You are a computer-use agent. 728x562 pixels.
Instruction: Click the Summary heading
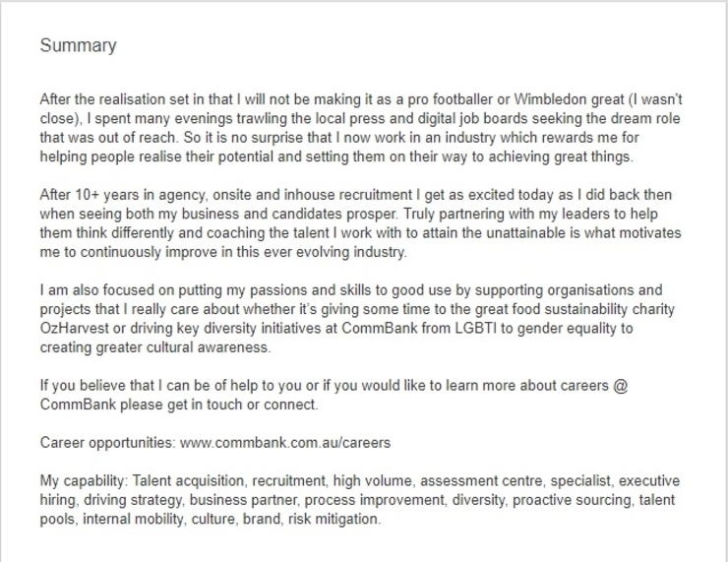(78, 45)
